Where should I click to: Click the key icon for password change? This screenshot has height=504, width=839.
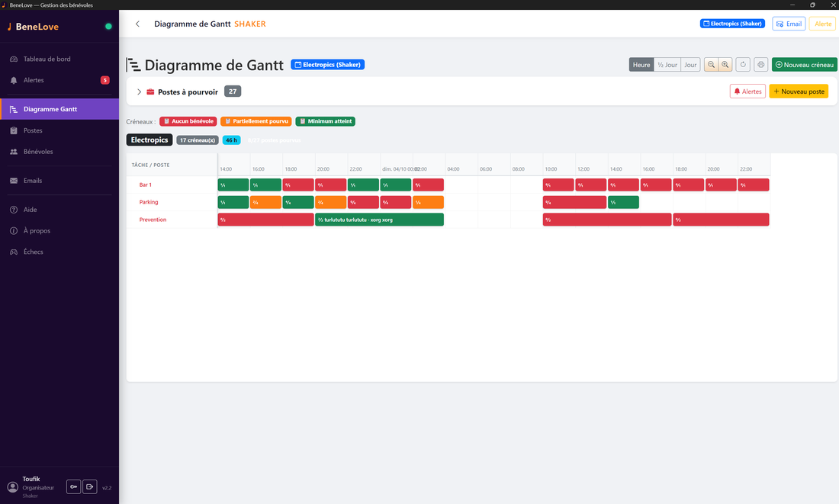74,487
